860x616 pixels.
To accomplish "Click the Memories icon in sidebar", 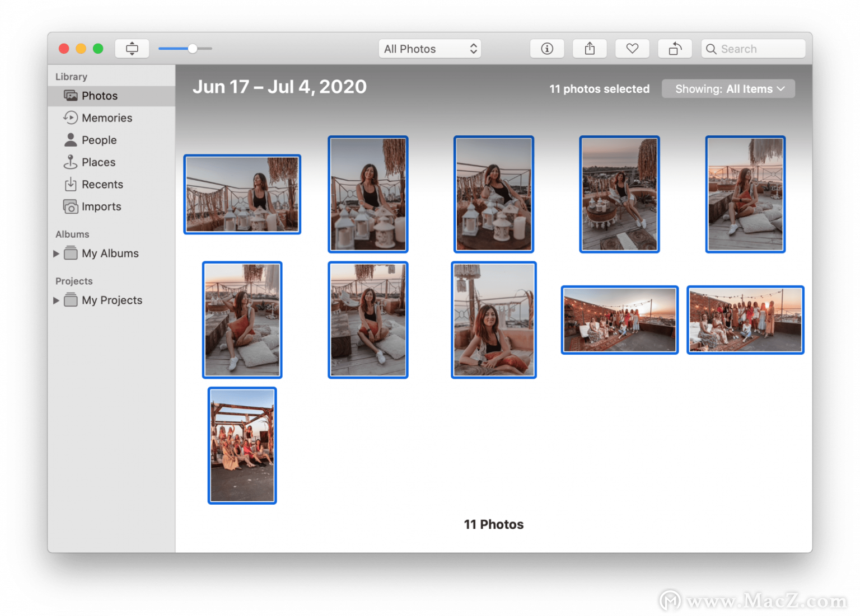I will pos(71,117).
